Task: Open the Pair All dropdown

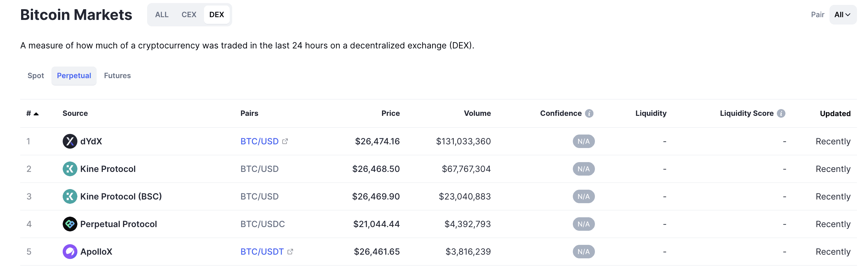Action: point(842,14)
